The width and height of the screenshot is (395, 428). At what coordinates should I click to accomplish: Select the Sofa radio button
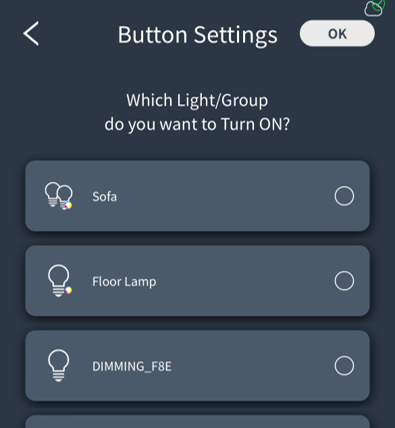point(344,196)
